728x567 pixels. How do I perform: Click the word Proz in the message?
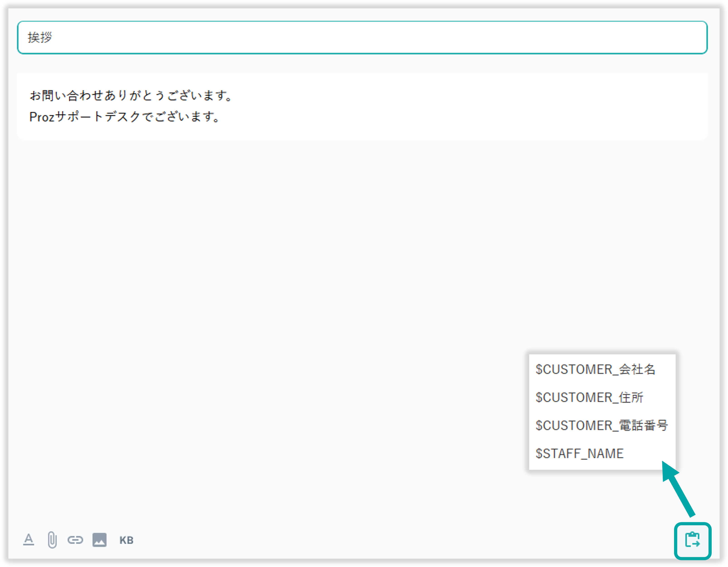tap(42, 117)
